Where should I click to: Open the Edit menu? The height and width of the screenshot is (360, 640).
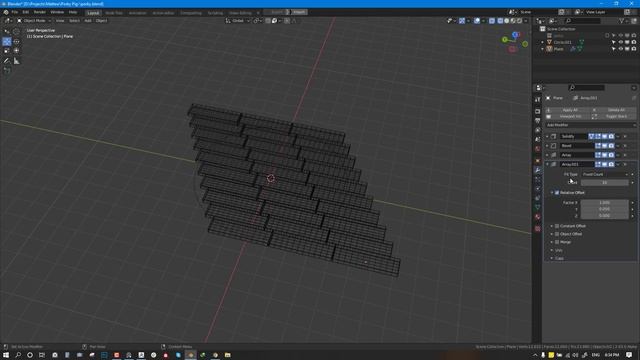point(26,12)
